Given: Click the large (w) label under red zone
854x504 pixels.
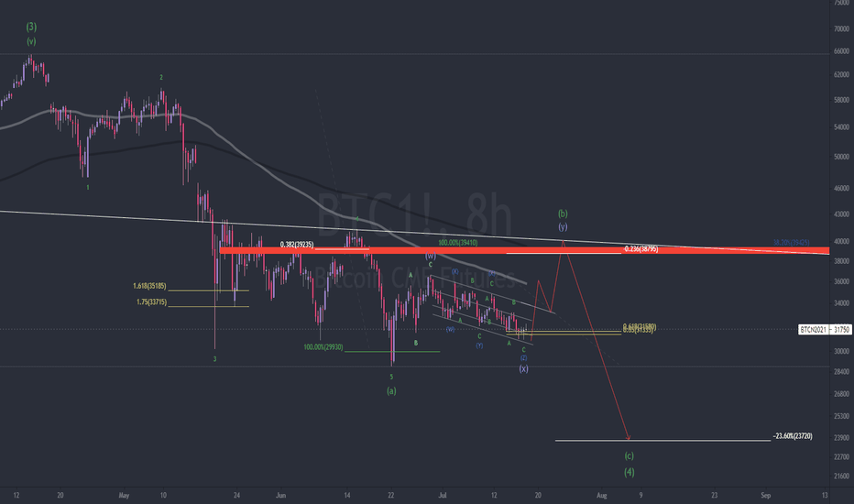Looking at the screenshot, I should point(431,256).
